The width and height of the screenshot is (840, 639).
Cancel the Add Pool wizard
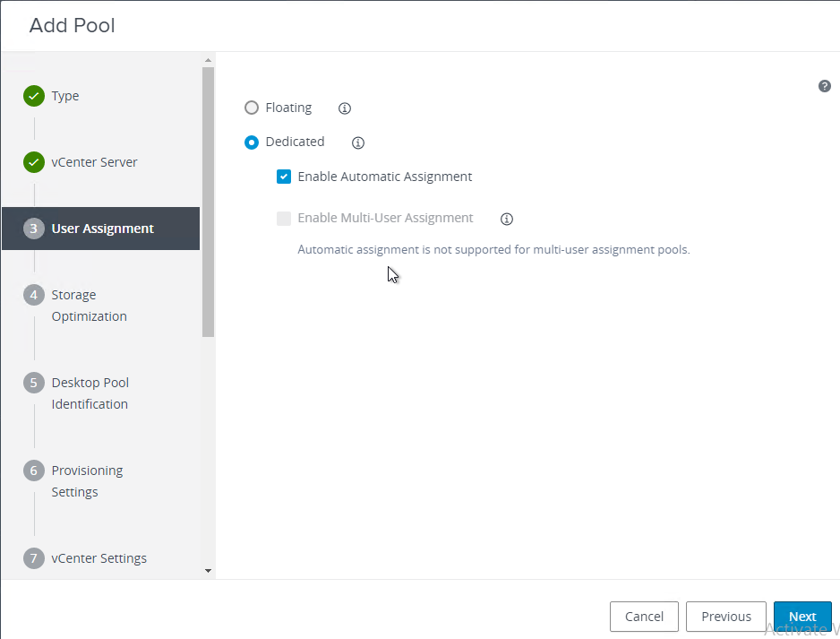coord(644,617)
